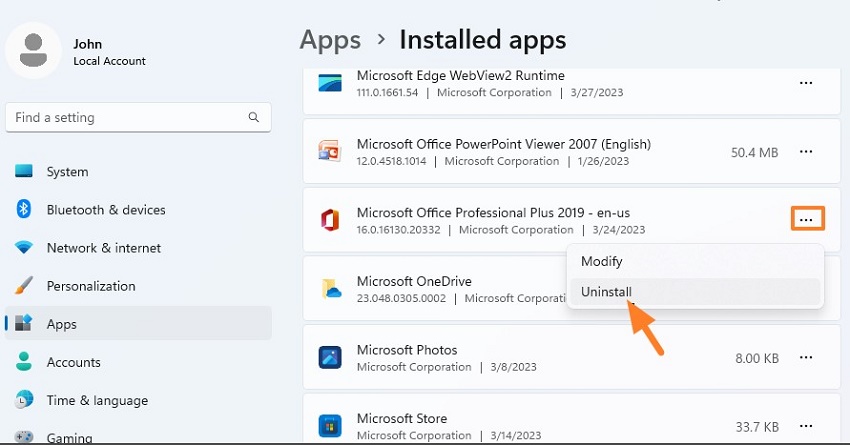Image resolution: width=850 pixels, height=445 pixels.
Task: Choose Modify in the context menu
Action: click(602, 261)
